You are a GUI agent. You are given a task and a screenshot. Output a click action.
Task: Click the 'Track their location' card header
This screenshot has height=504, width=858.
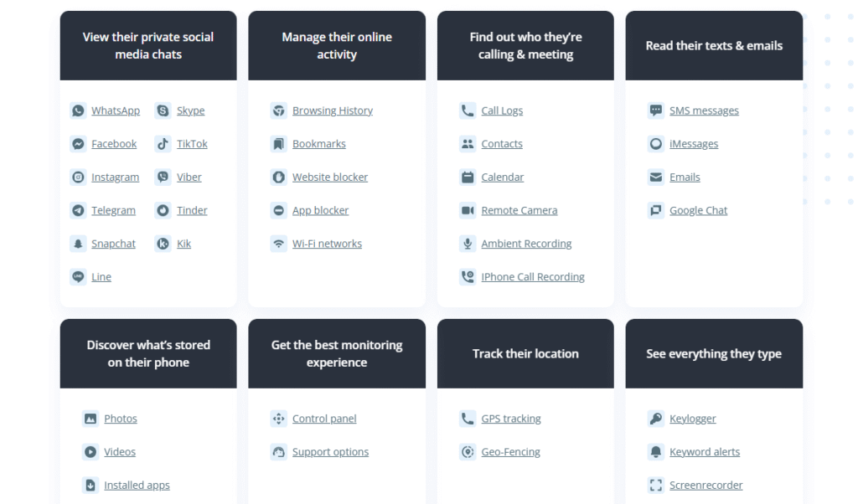(x=525, y=353)
